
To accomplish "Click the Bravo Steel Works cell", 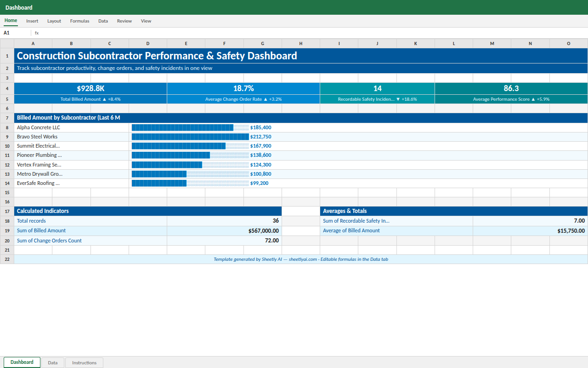I will (x=72, y=137).
